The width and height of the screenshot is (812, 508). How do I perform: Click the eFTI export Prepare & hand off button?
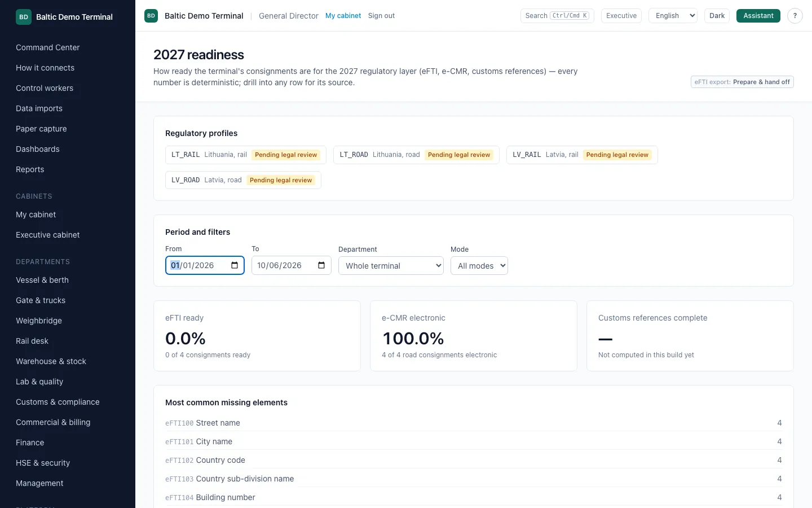[x=742, y=82]
